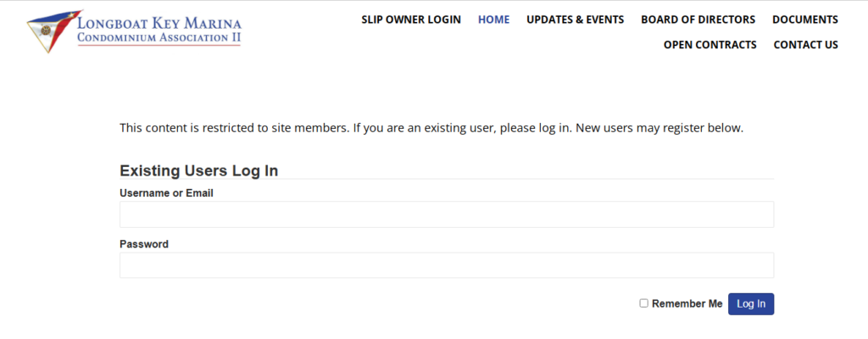Click the "Username or Email" field label
The width and height of the screenshot is (868, 339).
[166, 193]
